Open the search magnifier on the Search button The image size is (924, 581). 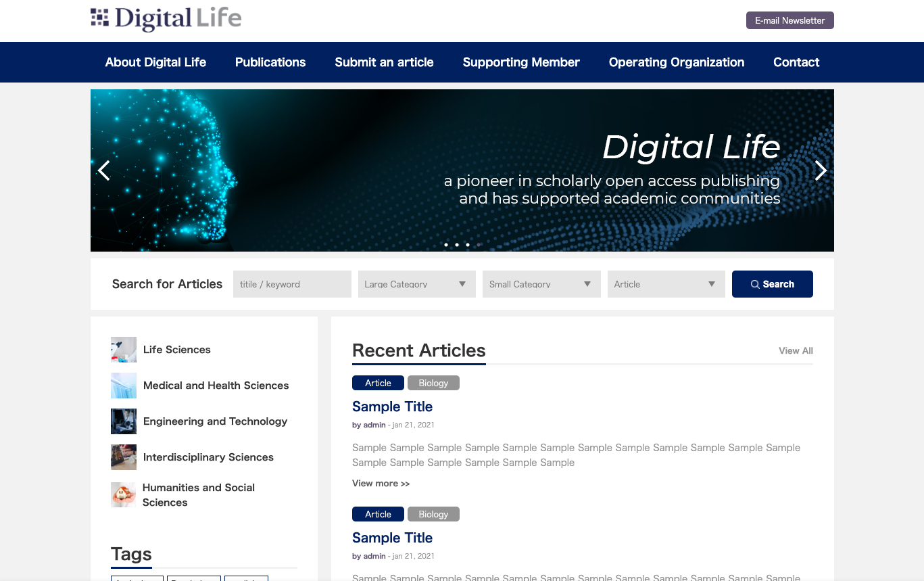[754, 284]
